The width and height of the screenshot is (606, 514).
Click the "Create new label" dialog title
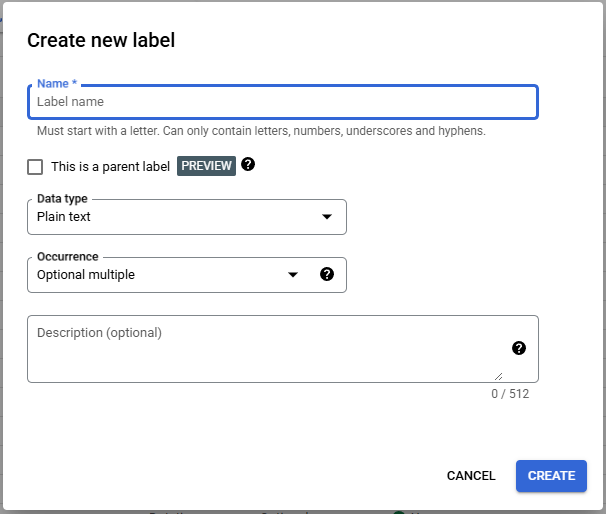pyautogui.click(x=101, y=41)
